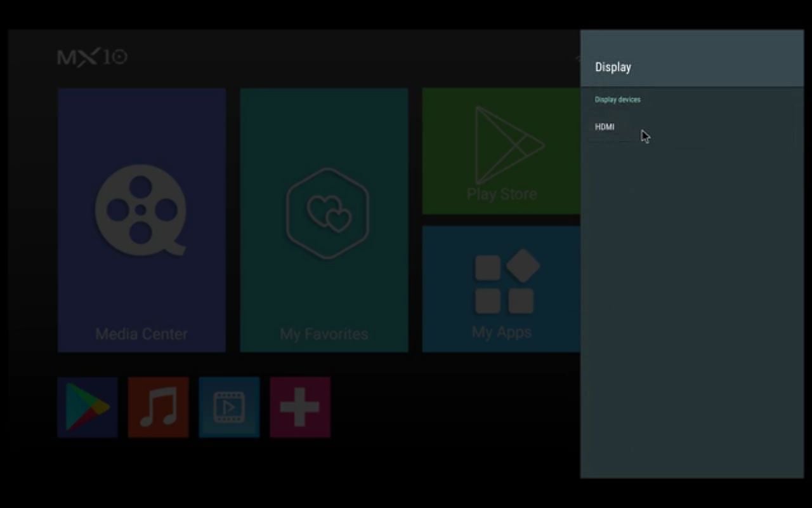Viewport: 812px width, 508px height.
Task: Click the Display devices section label
Action: point(617,100)
